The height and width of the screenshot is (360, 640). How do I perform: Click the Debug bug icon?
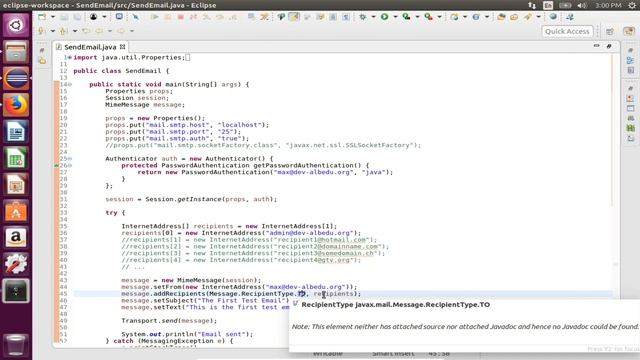click(362, 17)
